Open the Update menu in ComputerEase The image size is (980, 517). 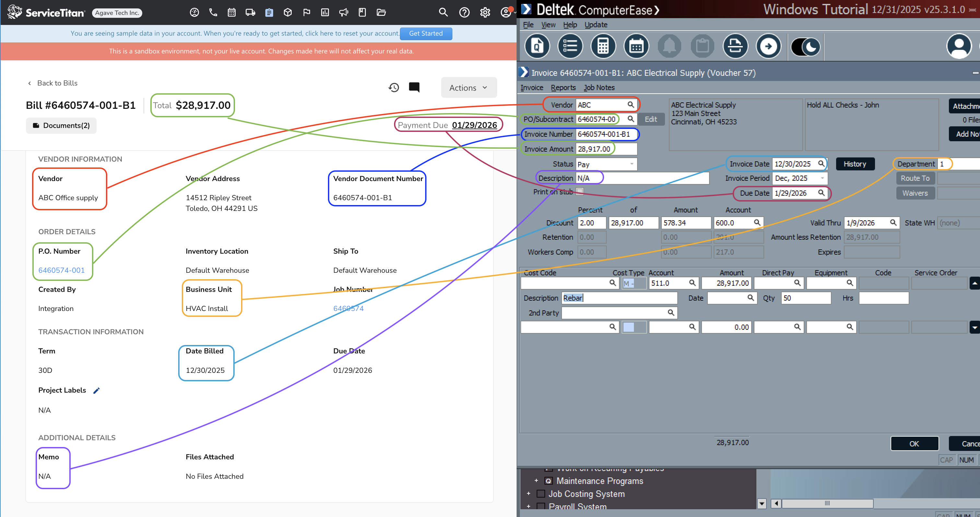tap(596, 24)
